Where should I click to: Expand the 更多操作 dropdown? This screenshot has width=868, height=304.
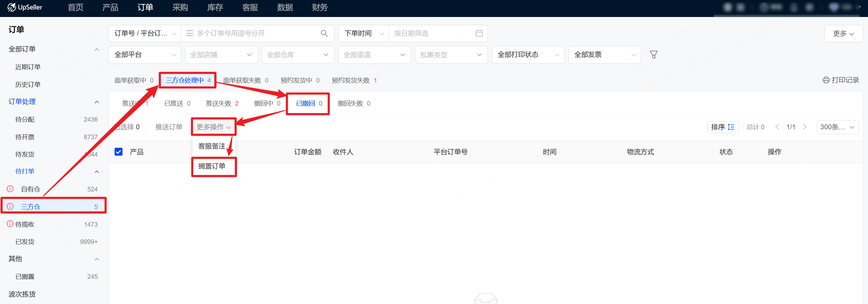pos(214,127)
